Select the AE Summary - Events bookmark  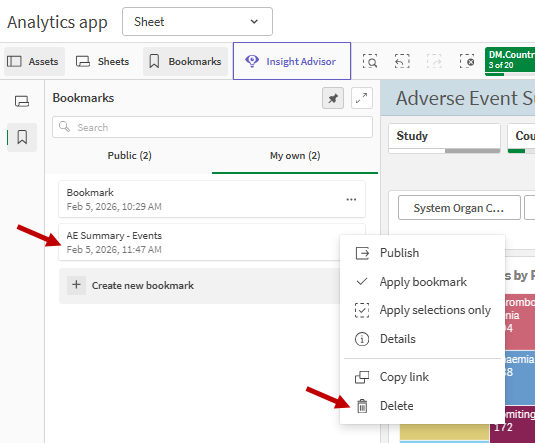[x=198, y=242]
